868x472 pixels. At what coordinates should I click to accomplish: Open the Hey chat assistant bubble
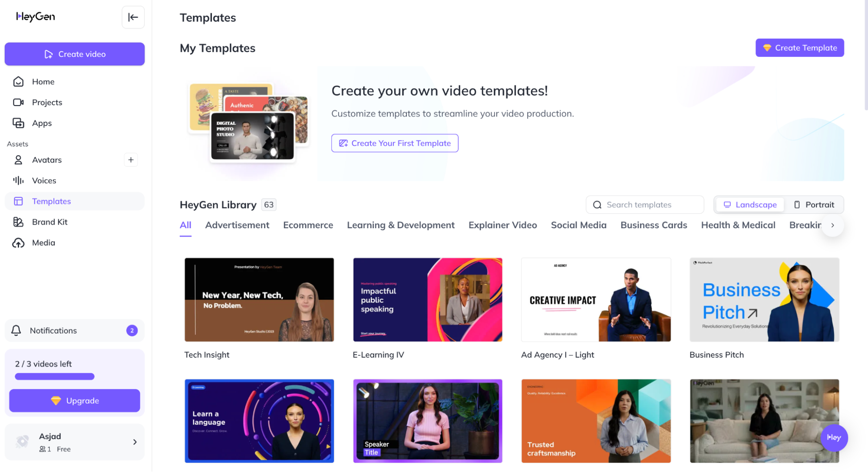[x=834, y=438]
